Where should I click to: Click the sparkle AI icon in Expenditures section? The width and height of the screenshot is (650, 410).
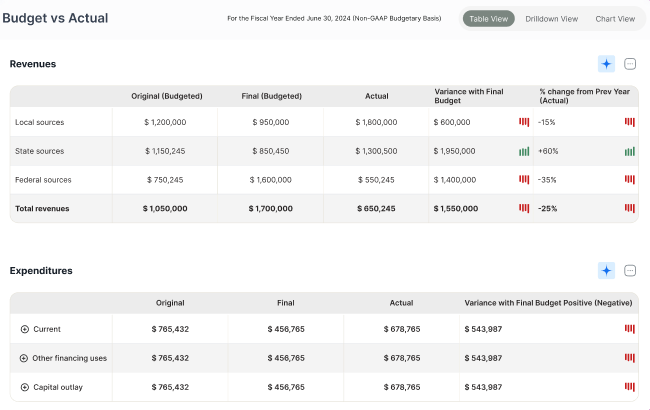606,270
